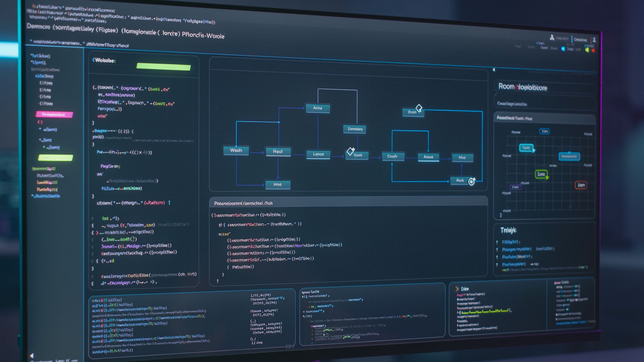The width and height of the screenshot is (644, 362).
Task: Click the Room panel title text
Action: click(523, 87)
